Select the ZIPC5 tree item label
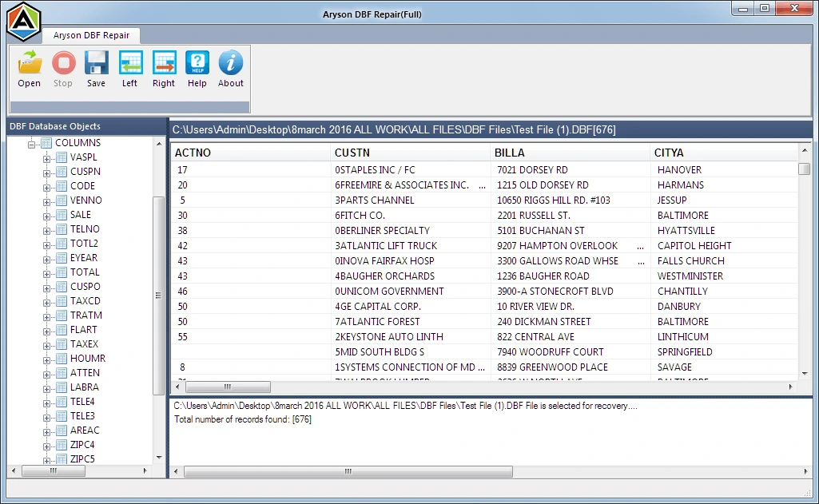Viewport: 819px width, 504px height. pyautogui.click(x=82, y=458)
